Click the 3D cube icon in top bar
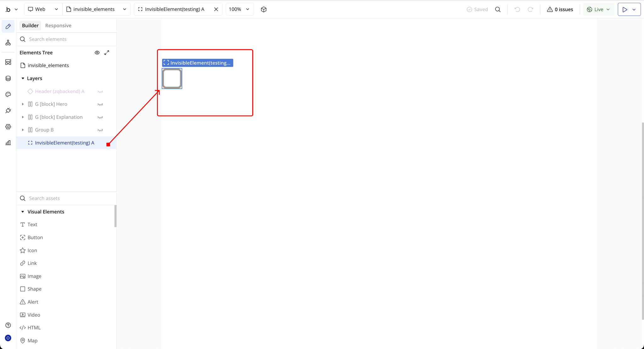644x349 pixels. (x=264, y=9)
